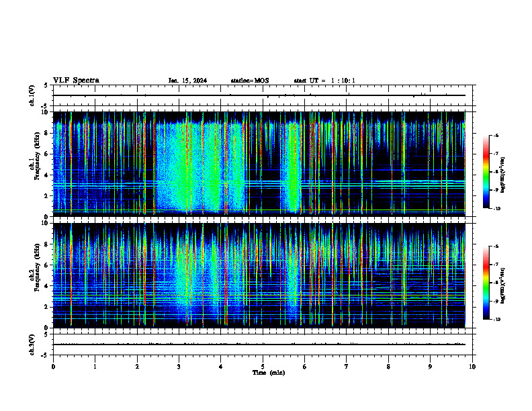Click time axis tick label "8"
This screenshot has height=411, width=532.
coord(388,367)
